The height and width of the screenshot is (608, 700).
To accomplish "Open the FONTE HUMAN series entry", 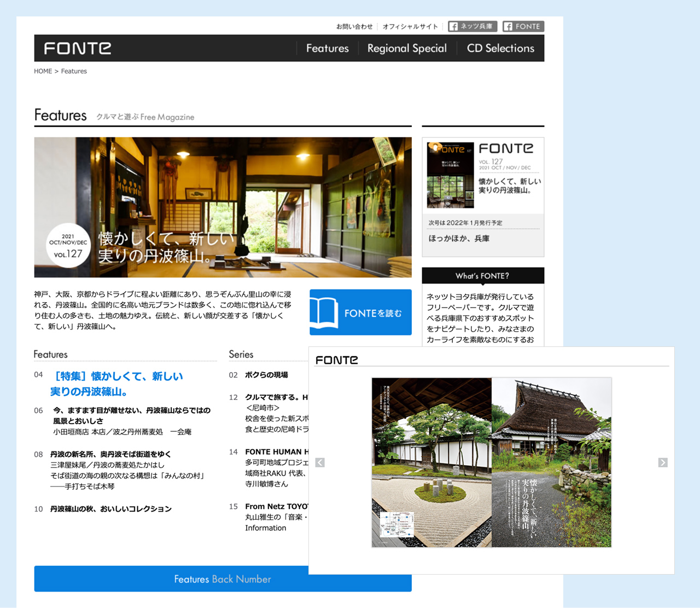I will click(x=277, y=452).
